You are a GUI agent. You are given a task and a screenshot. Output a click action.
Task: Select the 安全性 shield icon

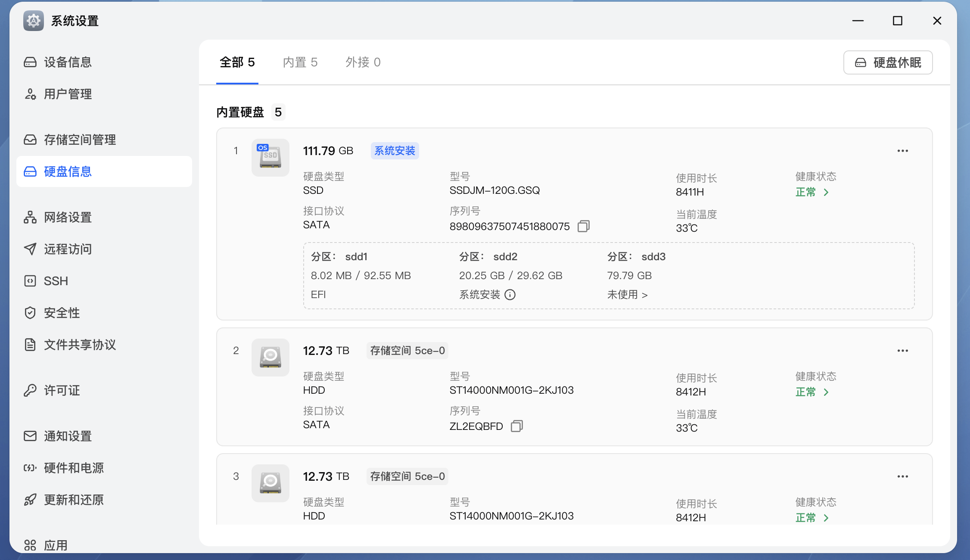click(x=30, y=313)
